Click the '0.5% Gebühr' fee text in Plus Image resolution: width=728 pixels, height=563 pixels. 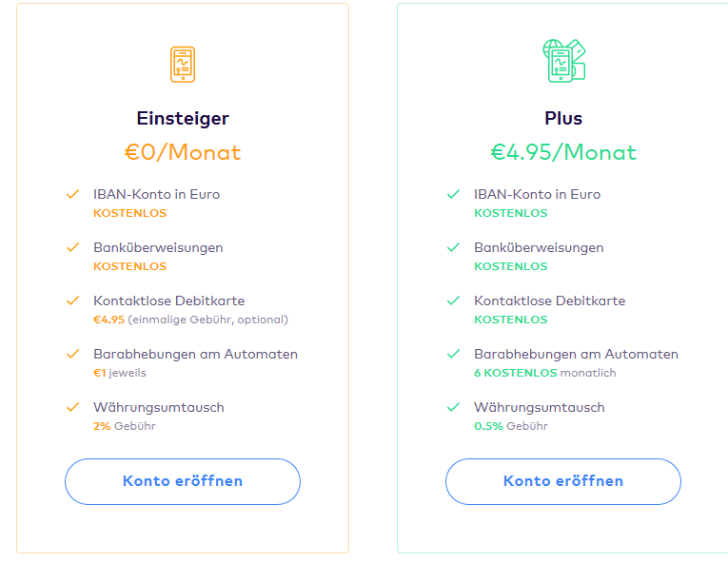509,426
